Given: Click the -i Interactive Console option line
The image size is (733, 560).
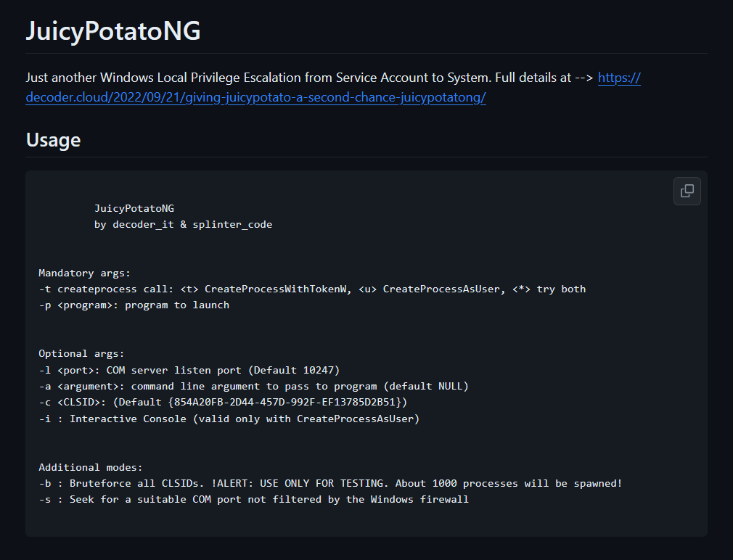Looking at the screenshot, I should click(229, 419).
